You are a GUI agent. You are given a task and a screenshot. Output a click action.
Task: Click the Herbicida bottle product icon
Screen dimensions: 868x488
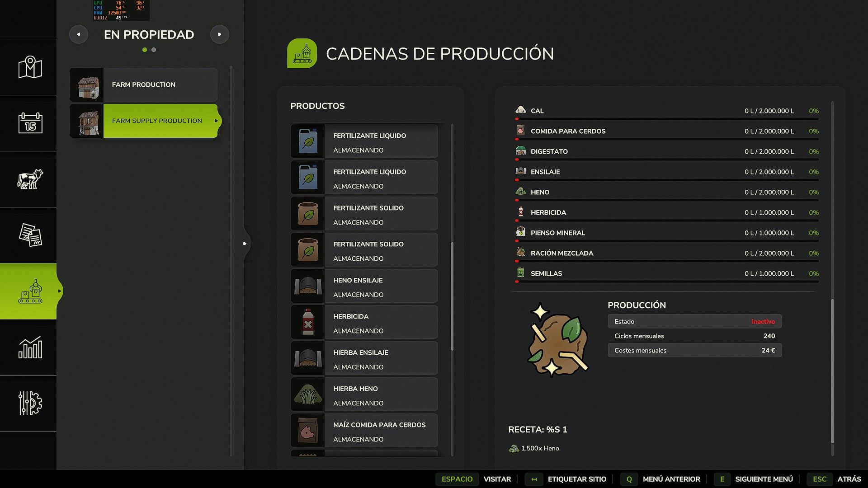308,322
